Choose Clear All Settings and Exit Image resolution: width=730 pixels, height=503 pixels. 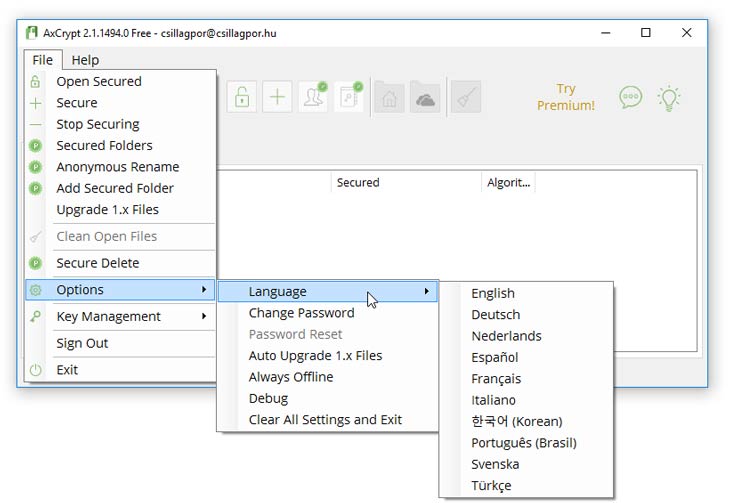(x=328, y=420)
